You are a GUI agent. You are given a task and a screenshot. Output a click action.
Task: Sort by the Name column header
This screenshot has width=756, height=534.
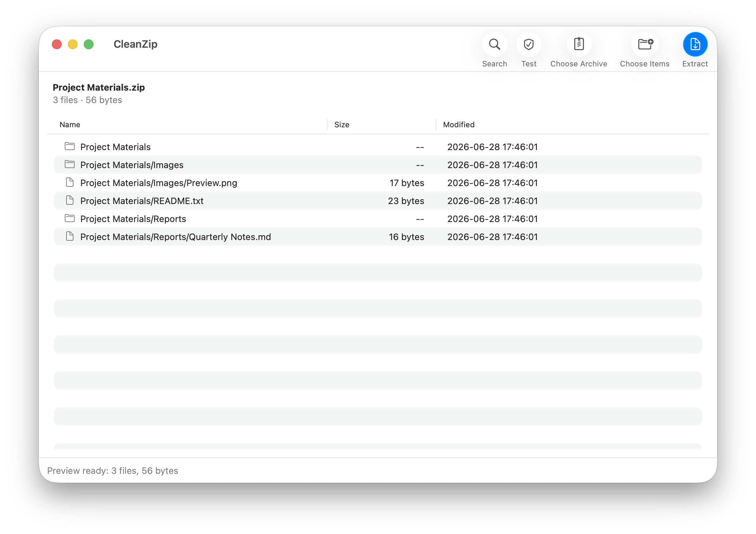pyautogui.click(x=70, y=125)
